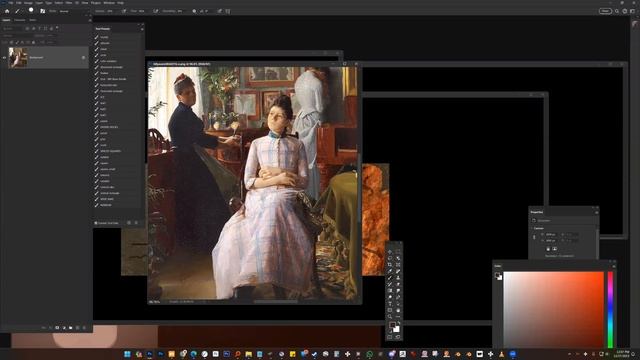
Task: Select the Type tool
Action: click(x=390, y=304)
